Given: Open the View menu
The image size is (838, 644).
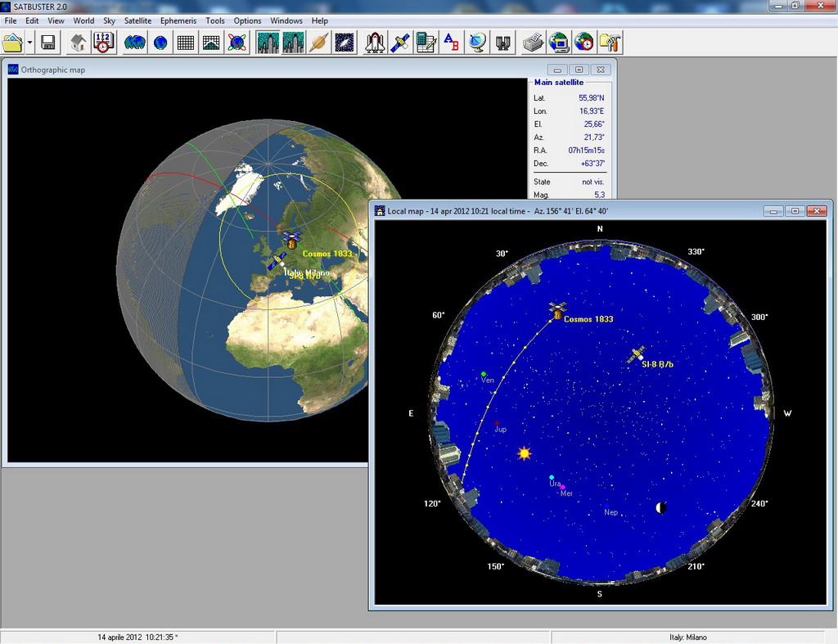Looking at the screenshot, I should click(x=56, y=20).
